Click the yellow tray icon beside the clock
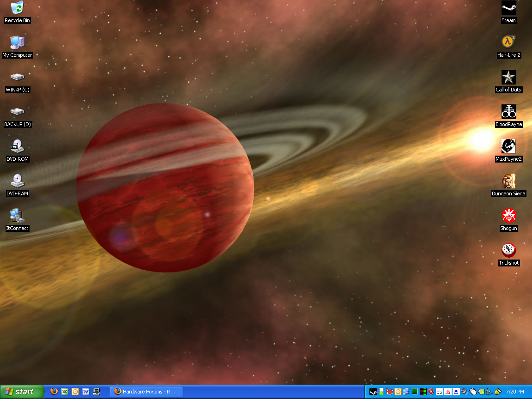This screenshot has width=532, height=399. point(498,392)
